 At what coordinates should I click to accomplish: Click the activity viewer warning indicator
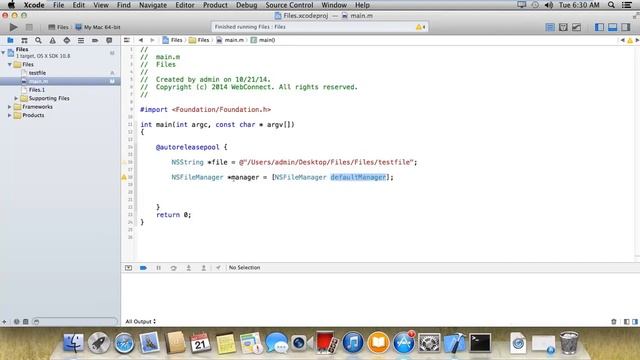(x=420, y=27)
